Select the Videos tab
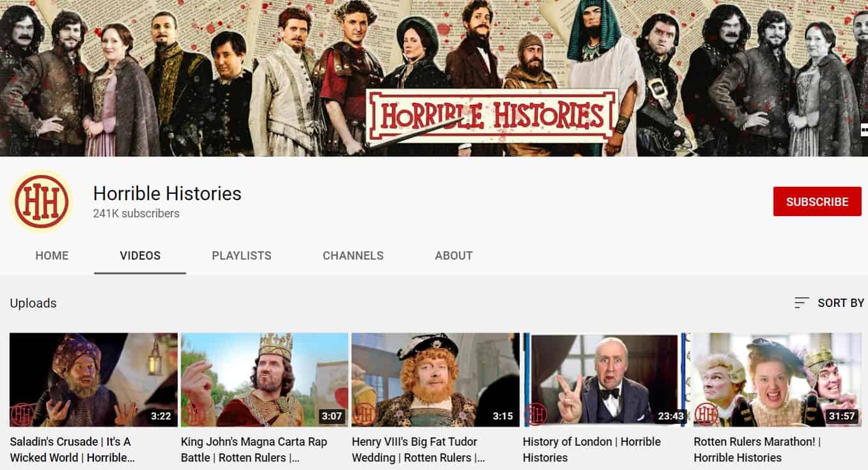Image resolution: width=868 pixels, height=470 pixels. tap(140, 255)
